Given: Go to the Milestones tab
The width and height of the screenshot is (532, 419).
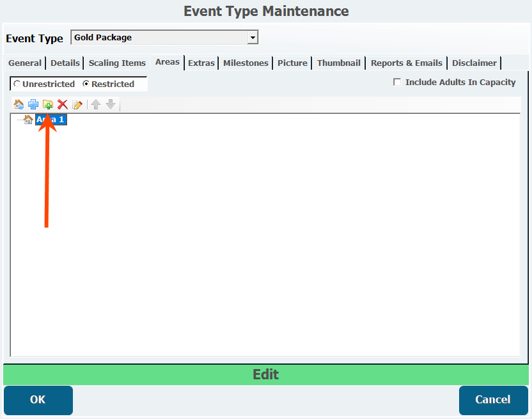Looking at the screenshot, I should (246, 63).
